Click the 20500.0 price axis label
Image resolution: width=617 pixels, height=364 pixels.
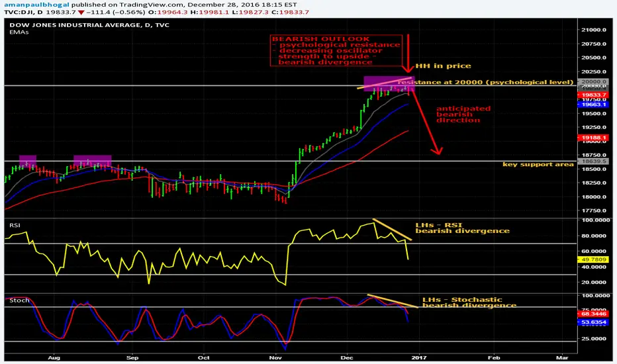[x=594, y=58]
